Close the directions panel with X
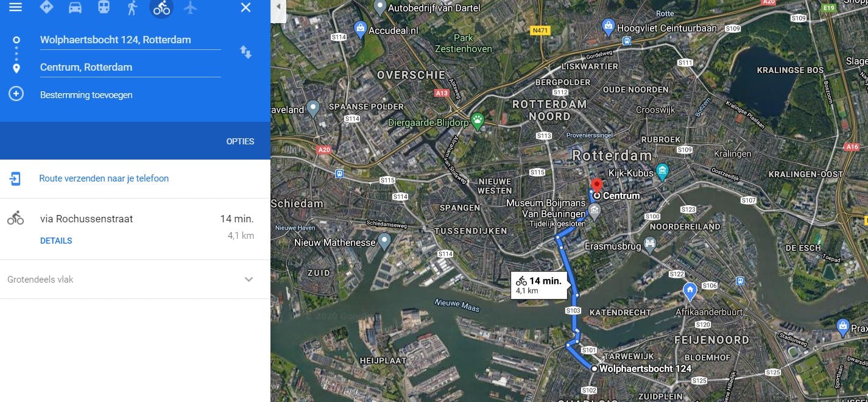The width and height of the screenshot is (868, 402). click(x=245, y=7)
